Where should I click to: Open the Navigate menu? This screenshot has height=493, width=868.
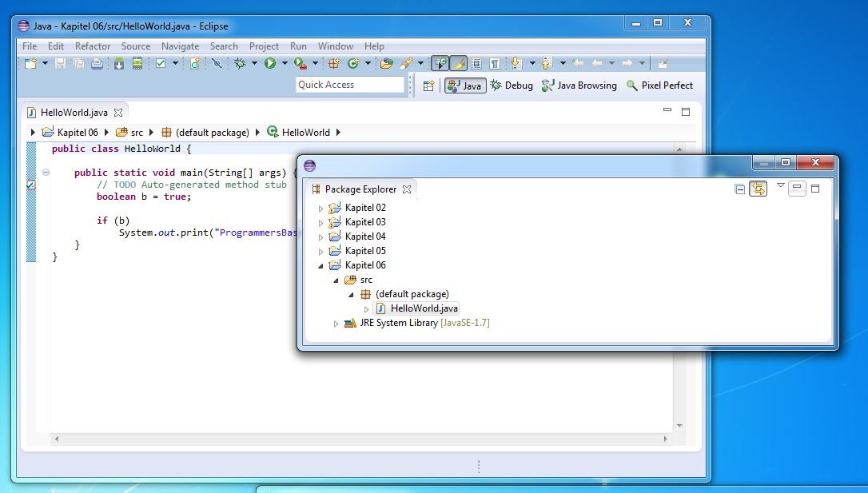[180, 46]
